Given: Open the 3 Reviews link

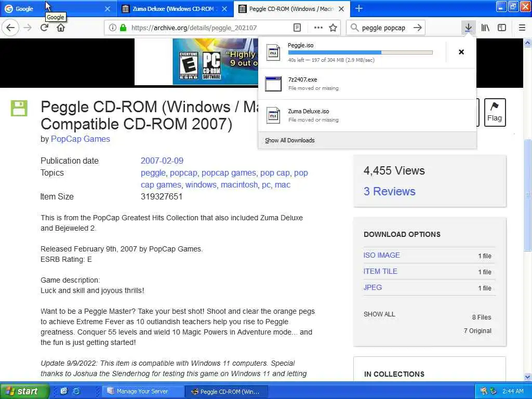Looking at the screenshot, I should (390, 191).
